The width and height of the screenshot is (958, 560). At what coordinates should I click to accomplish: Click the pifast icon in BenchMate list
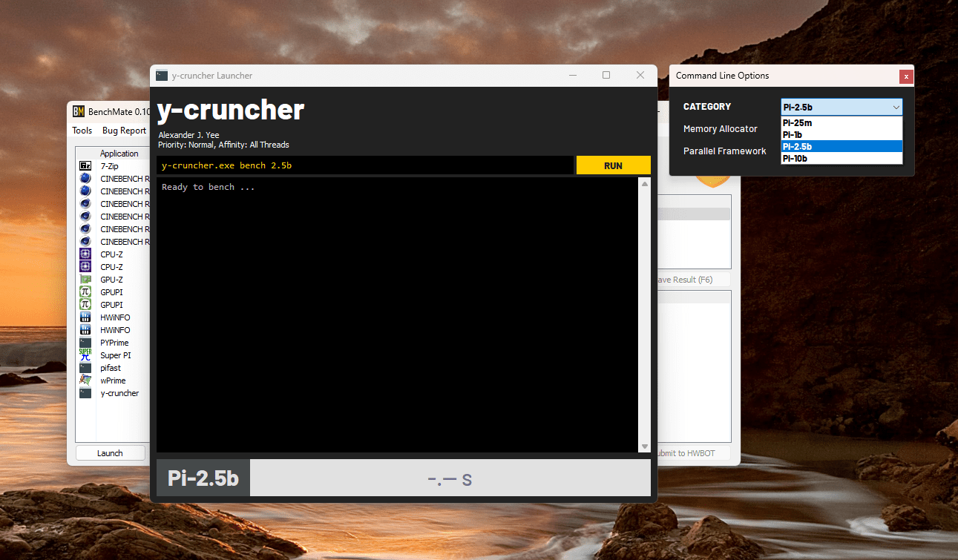tap(85, 368)
